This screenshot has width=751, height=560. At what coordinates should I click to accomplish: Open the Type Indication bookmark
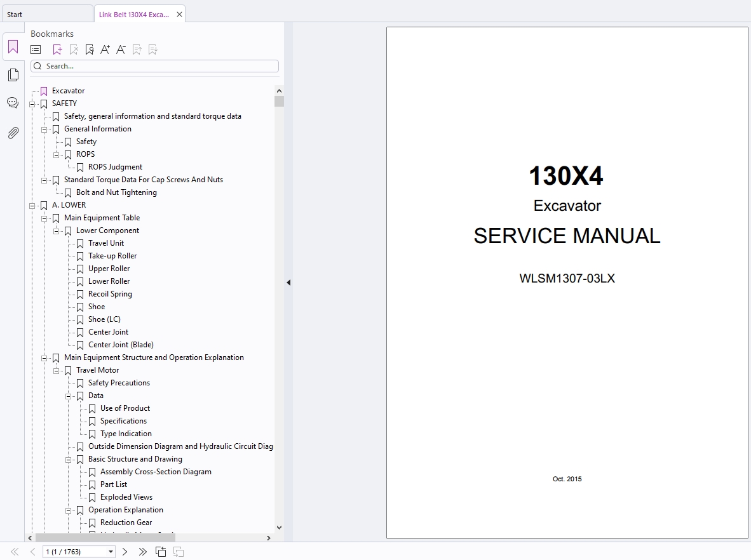pos(126,434)
